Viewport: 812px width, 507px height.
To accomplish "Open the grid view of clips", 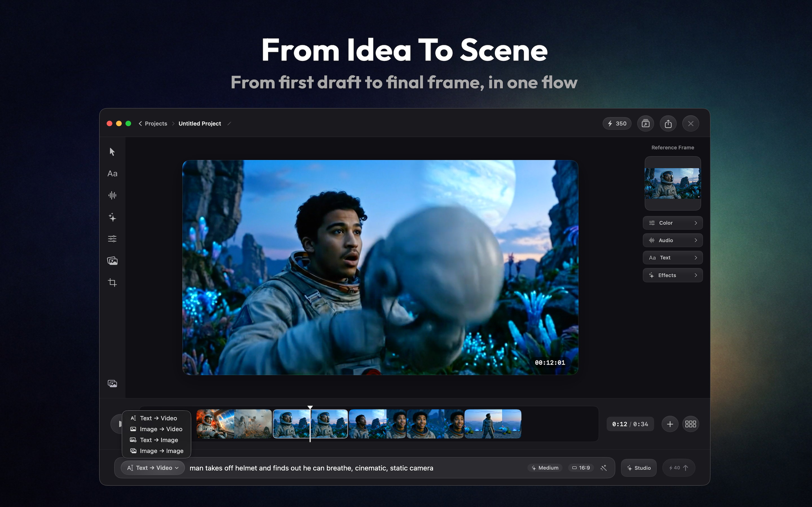I will click(x=690, y=424).
